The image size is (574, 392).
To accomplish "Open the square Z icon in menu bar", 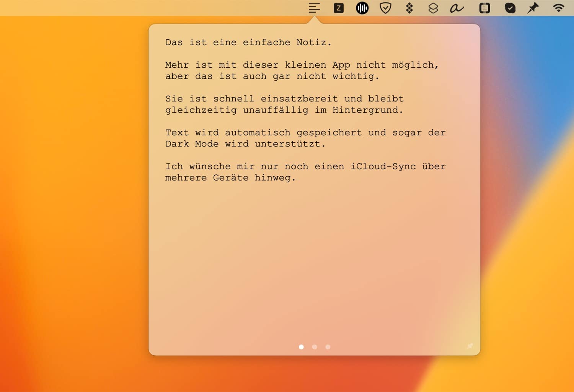I will [x=338, y=8].
